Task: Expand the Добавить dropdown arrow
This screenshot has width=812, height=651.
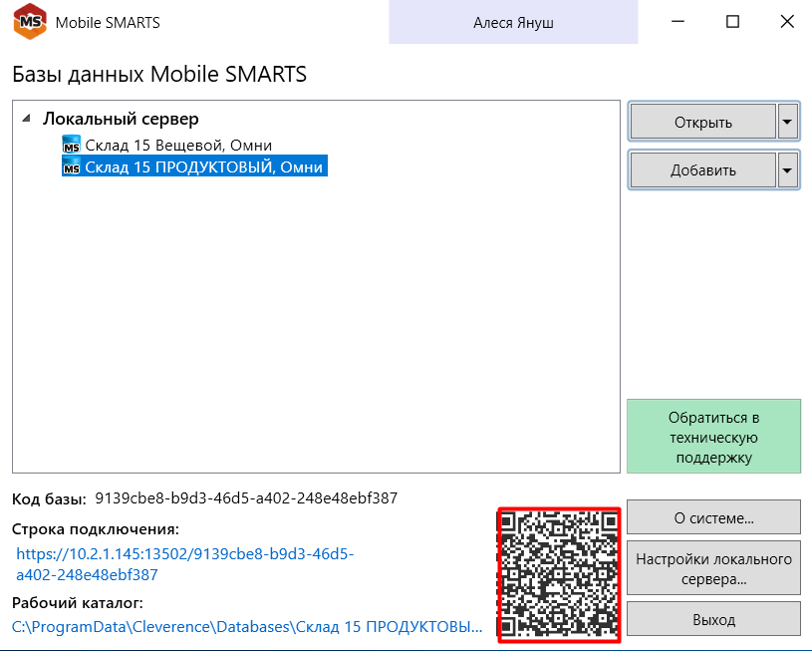Action: click(x=788, y=170)
